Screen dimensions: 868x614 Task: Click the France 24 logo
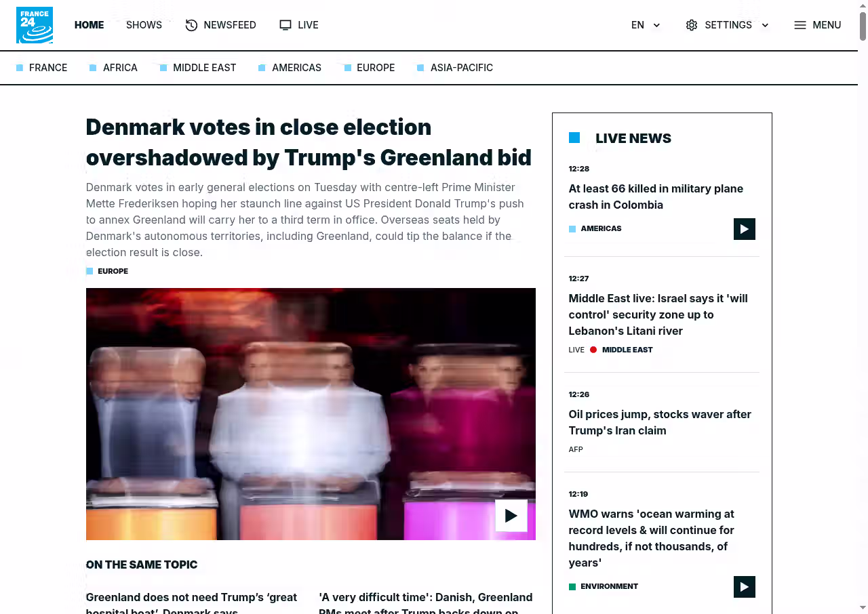tap(35, 25)
